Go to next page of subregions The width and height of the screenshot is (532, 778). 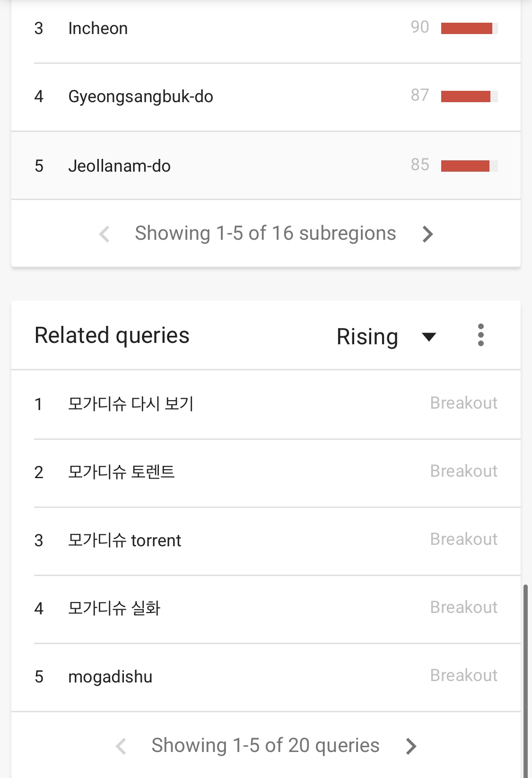pos(427,234)
